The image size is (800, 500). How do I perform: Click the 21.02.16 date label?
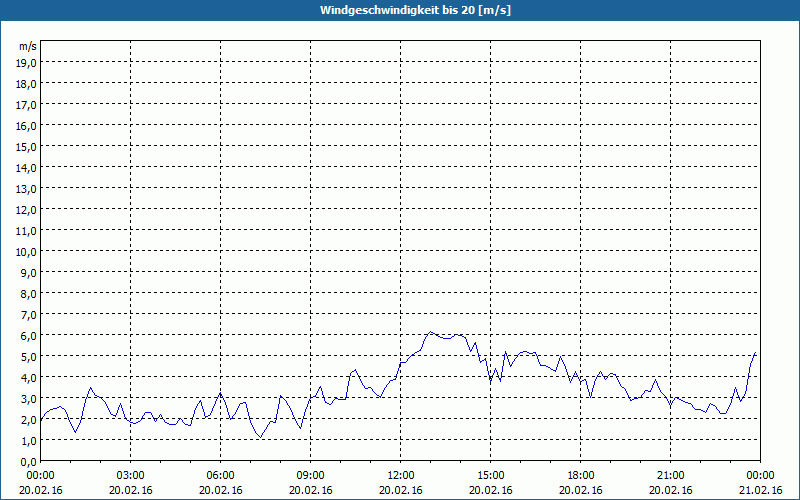tap(761, 490)
